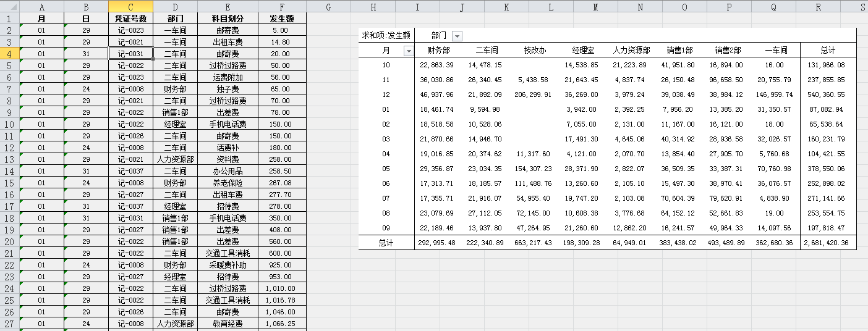Click the 采暖费补助 cell
The image size is (868, 331).
pyautogui.click(x=228, y=265)
